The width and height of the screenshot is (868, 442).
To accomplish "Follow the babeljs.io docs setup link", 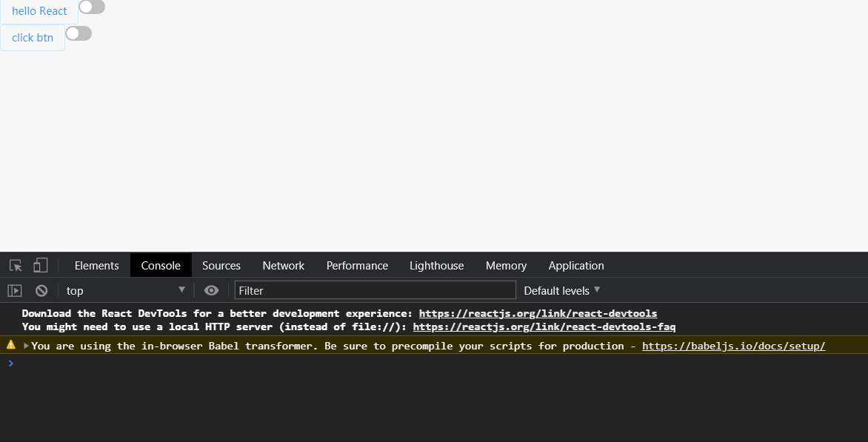I will (x=733, y=346).
